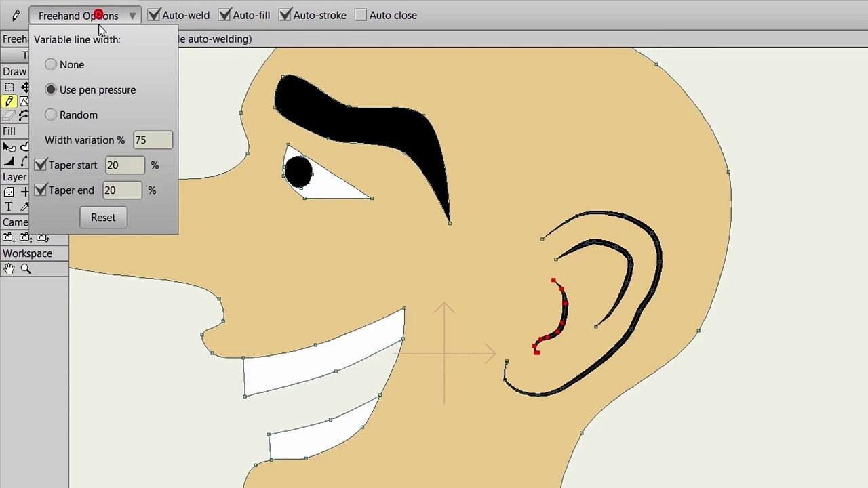Select the Select Shape tool in Fill

pyautogui.click(x=9, y=147)
